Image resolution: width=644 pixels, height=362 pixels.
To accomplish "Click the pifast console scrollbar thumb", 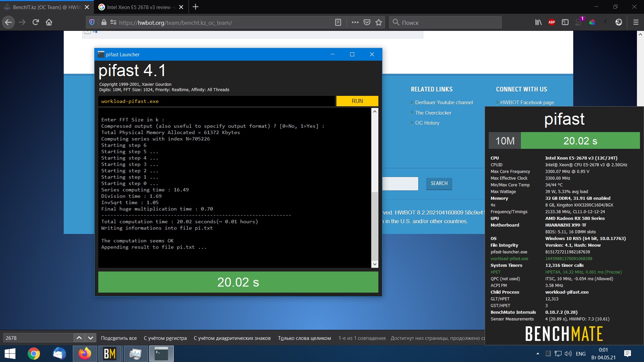I will pos(375,226).
